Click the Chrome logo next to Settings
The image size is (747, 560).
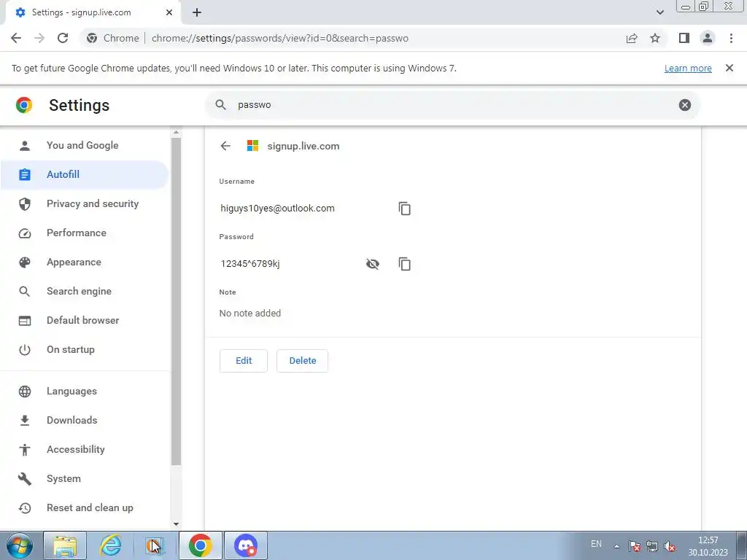point(24,105)
